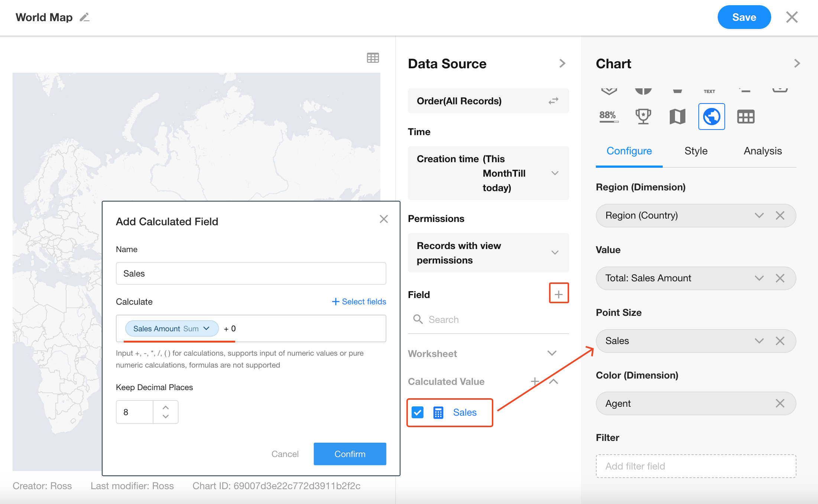Click the swap data source icon
Screen dimensions: 818x504
tap(554, 101)
